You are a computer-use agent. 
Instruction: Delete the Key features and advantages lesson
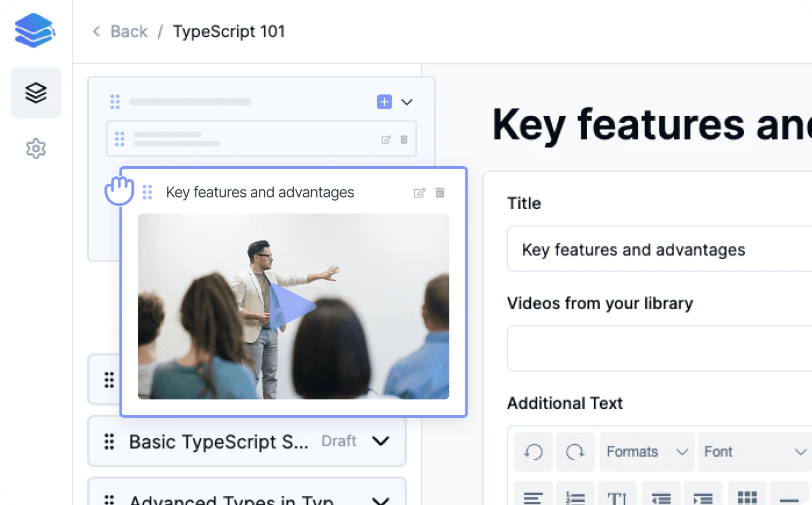tap(440, 193)
